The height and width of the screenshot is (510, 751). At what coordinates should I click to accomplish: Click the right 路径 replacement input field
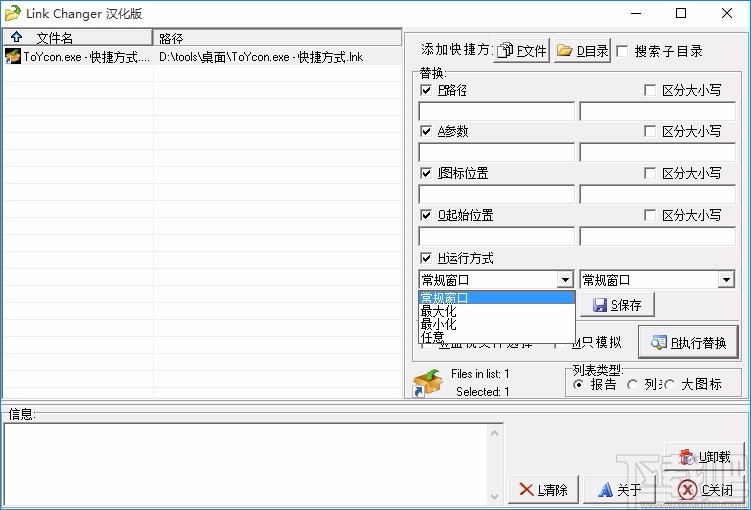658,111
